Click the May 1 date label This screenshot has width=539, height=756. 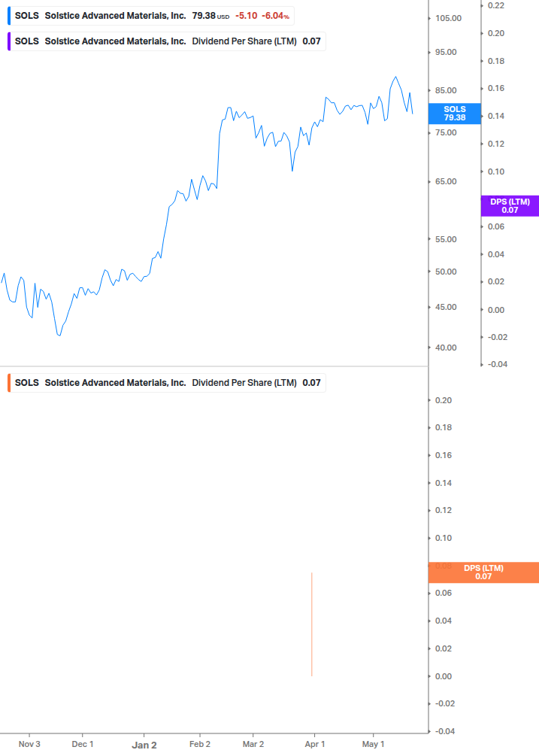tap(374, 745)
